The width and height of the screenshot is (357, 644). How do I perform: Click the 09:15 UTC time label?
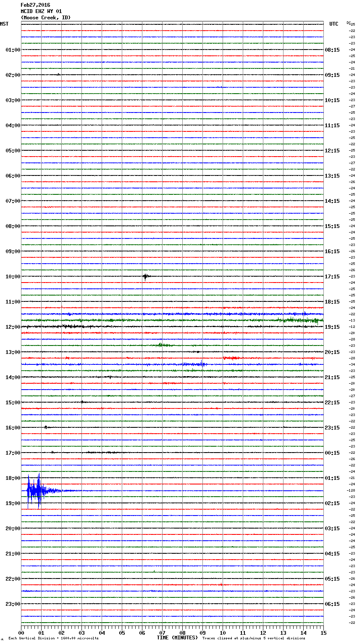pos(332,75)
